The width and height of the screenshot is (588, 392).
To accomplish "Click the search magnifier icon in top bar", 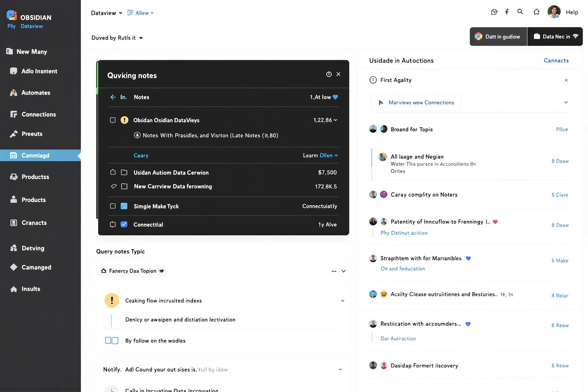I will pos(520,12).
